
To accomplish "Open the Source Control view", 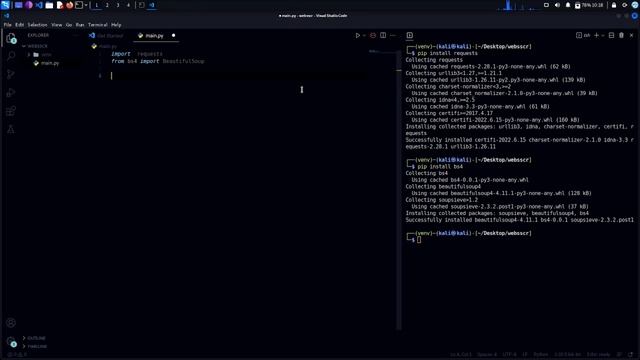I will point(11,74).
